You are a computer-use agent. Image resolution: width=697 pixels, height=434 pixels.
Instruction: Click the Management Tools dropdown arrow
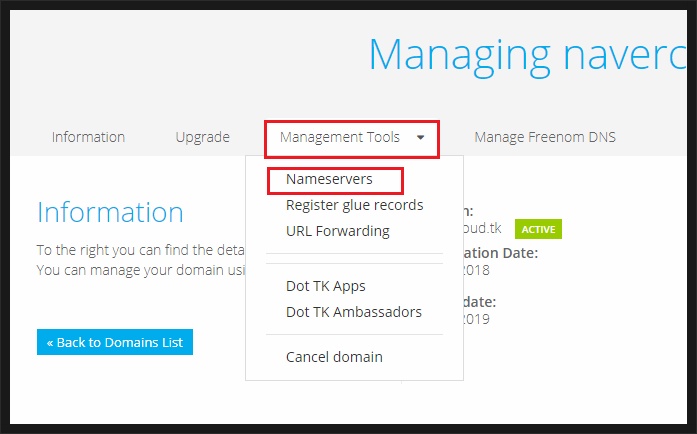[x=420, y=137]
